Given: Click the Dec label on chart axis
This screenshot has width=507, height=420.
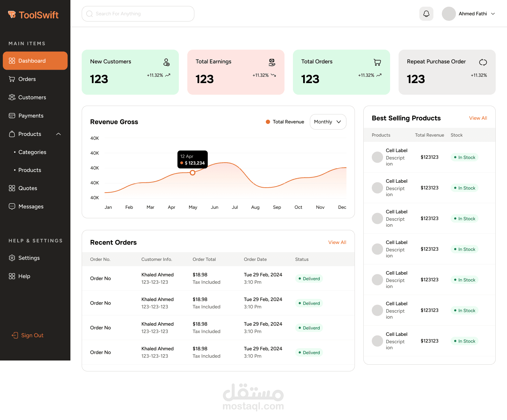Looking at the screenshot, I should click(x=342, y=207).
